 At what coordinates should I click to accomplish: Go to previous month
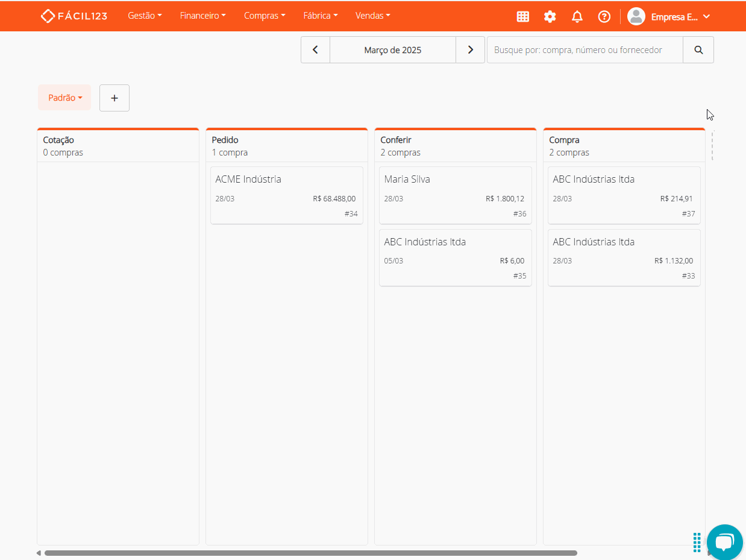[x=315, y=50]
